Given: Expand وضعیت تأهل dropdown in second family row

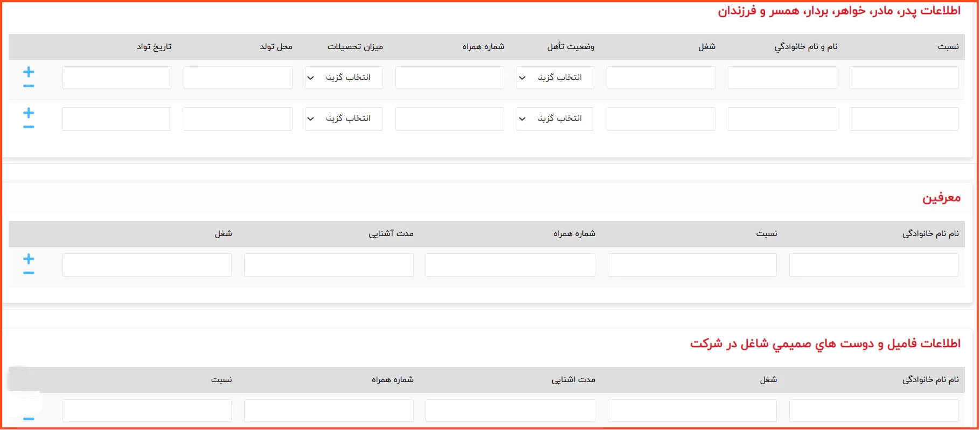Looking at the screenshot, I should [555, 119].
